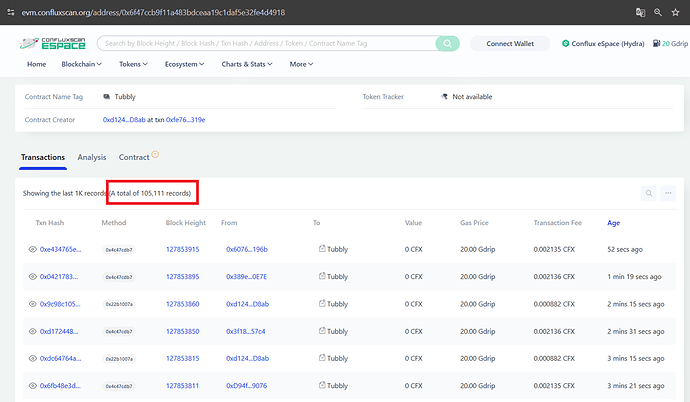Toggle eye preview for 0x9c98c105 transaction
The height and width of the screenshot is (402, 690).
33,304
